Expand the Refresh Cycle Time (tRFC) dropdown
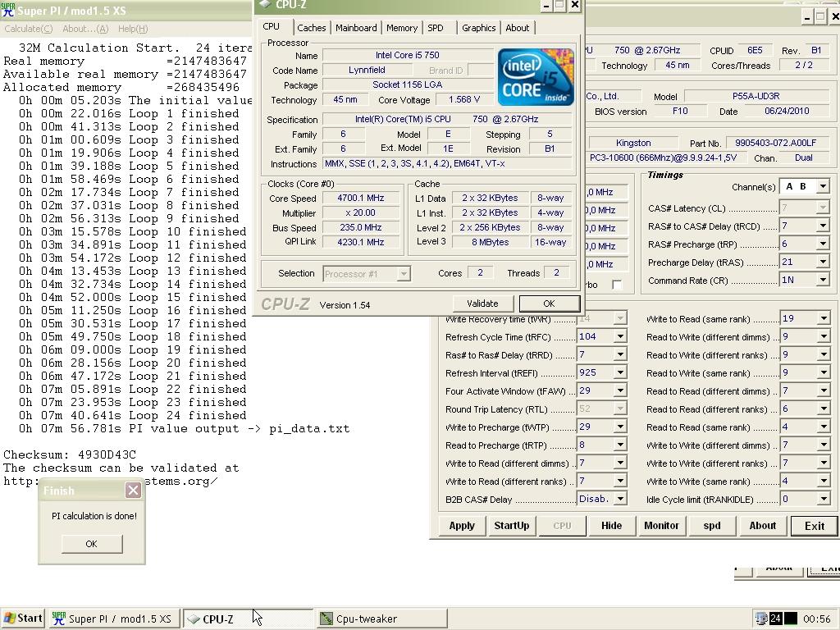 [x=620, y=336]
